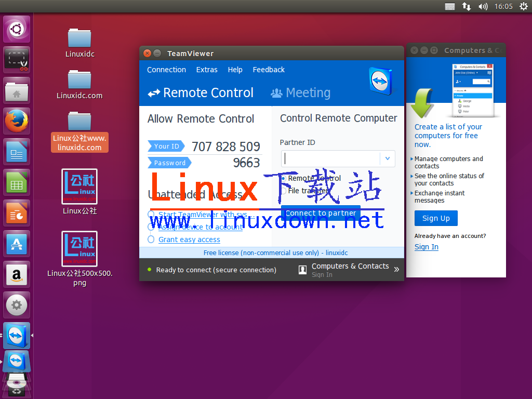Select the File transfer radio option
The image size is (532, 399).
284,191
